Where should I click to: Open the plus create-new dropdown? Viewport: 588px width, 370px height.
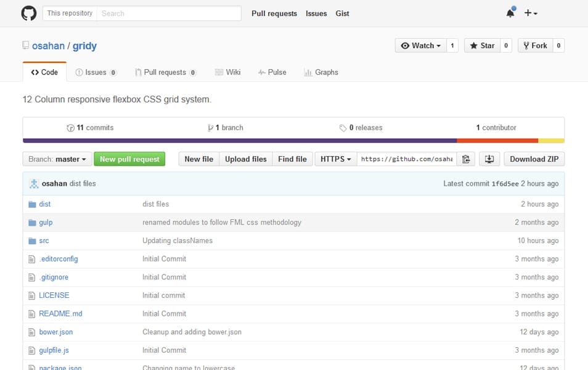tap(531, 13)
